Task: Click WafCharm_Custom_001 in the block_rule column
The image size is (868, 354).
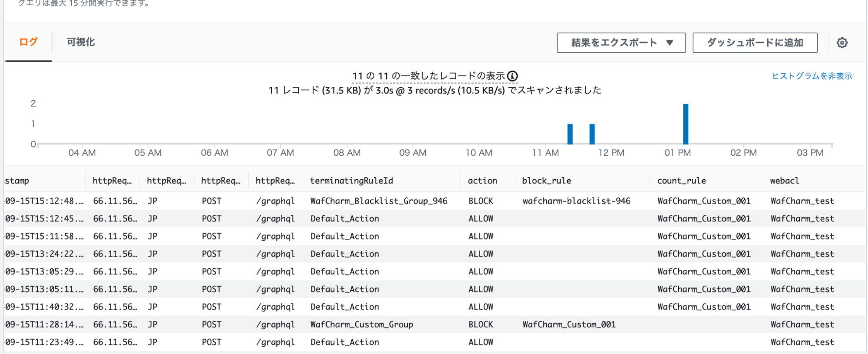Action: 569,324
